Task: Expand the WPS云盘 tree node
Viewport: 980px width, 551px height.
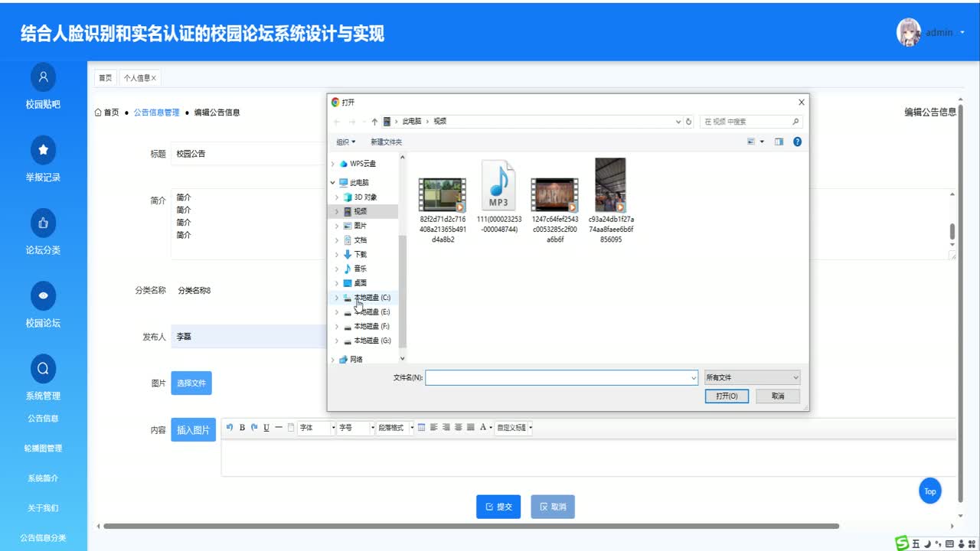Action: [x=333, y=164]
